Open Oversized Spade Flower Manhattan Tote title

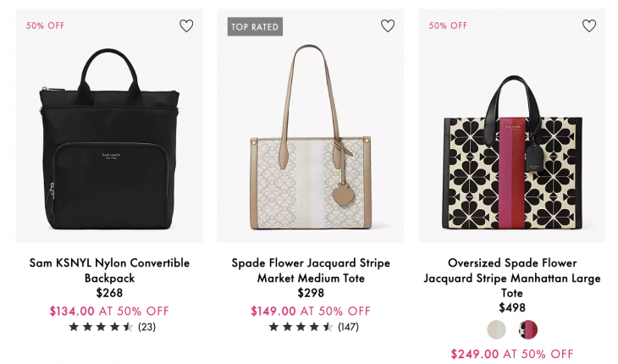512,278
